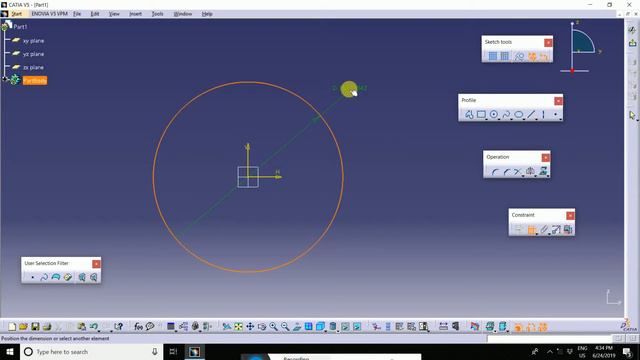Toggle the Surface Filter in User Selection Filter

56,278
